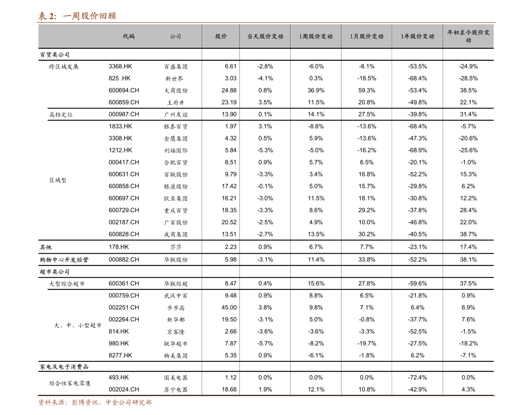Click stock code 600828.CH
This screenshot has height=415, width=532.
pyautogui.click(x=124, y=234)
